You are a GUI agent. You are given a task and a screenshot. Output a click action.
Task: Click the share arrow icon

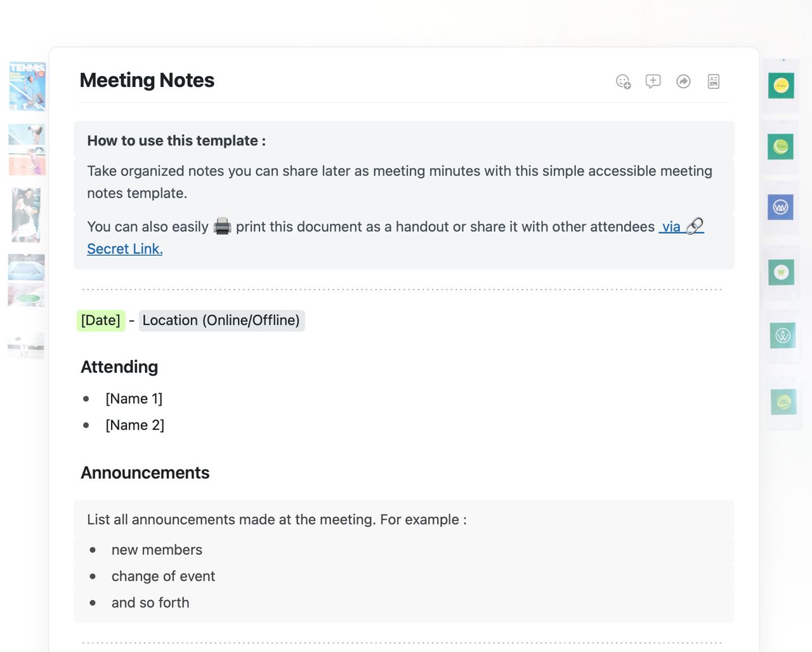tap(683, 81)
